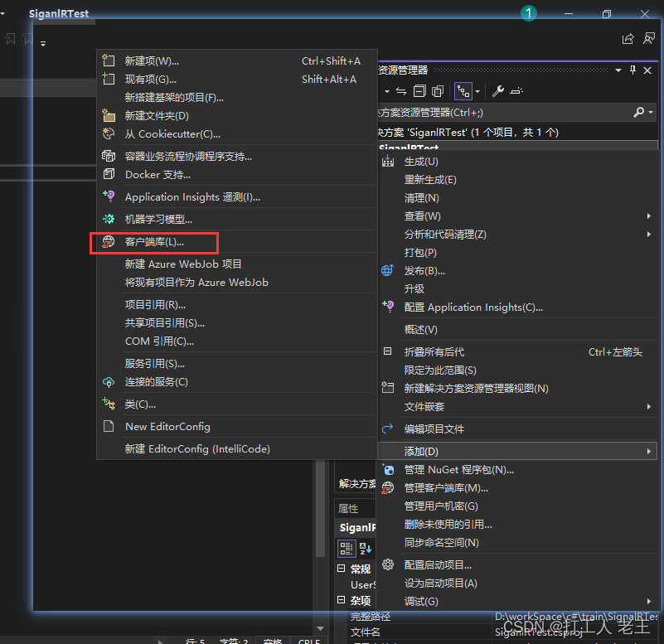Expand the 查看(W) submenu
The image size is (664, 644).
coord(517,216)
